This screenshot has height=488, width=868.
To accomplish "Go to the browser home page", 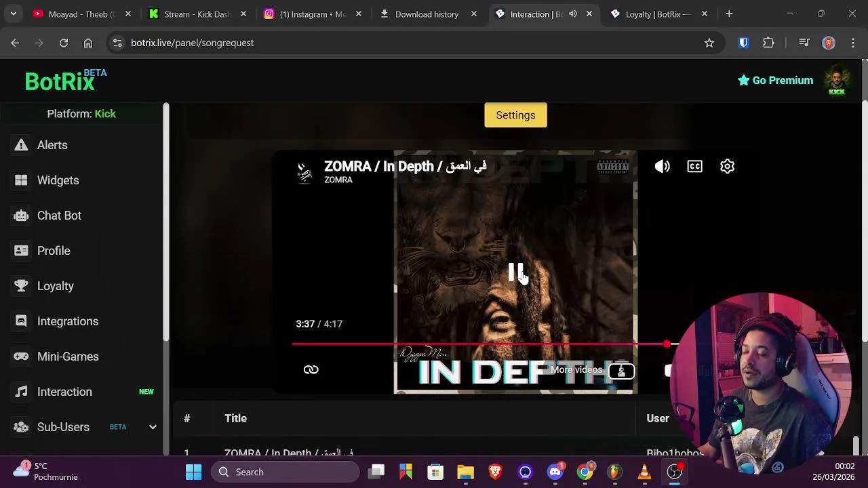I will pos(88,43).
